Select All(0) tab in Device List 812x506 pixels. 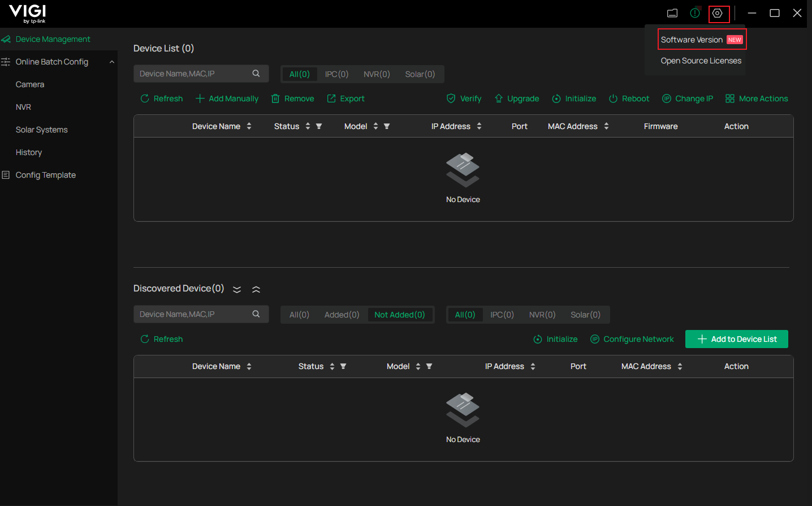click(x=300, y=74)
